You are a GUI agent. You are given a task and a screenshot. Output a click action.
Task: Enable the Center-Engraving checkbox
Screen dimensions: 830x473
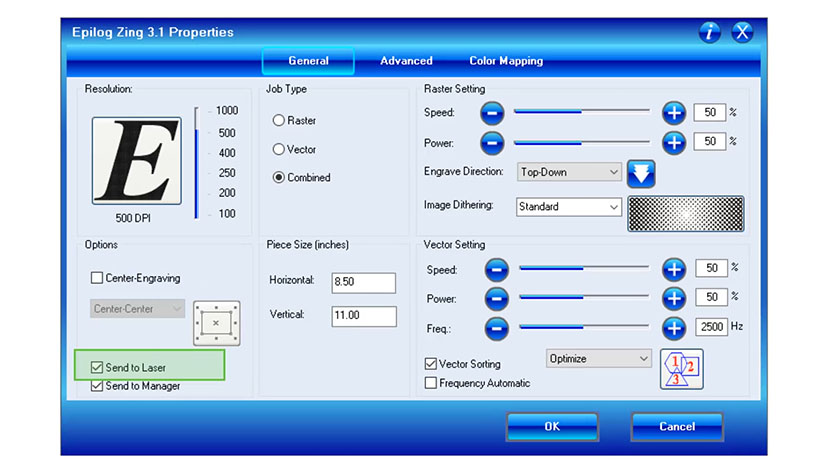[97, 278]
